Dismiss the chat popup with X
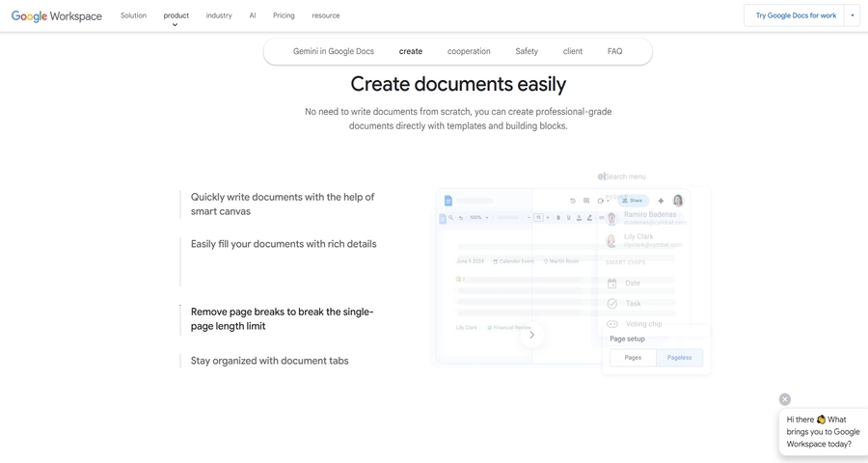The image size is (868, 463). [785, 399]
